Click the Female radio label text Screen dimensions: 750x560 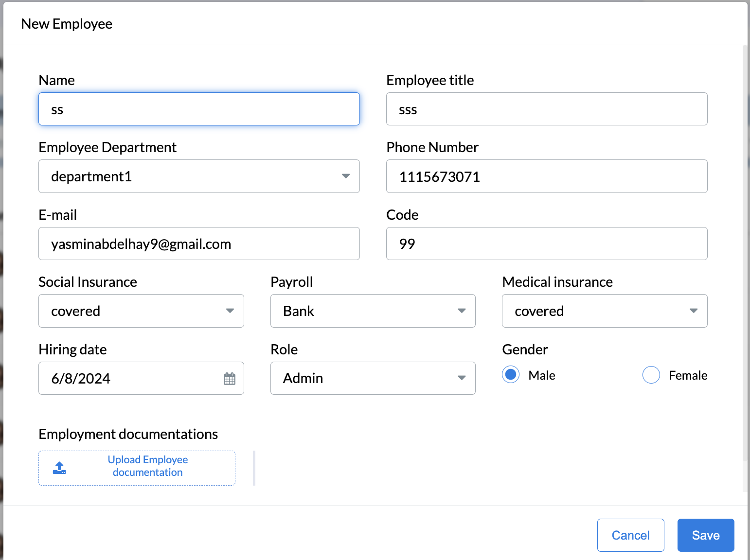(x=688, y=375)
